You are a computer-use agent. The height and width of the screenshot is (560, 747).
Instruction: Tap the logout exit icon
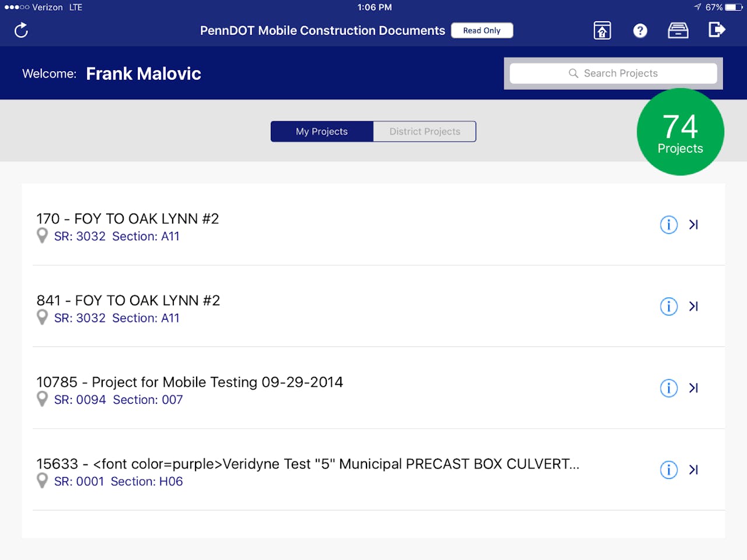point(717,30)
